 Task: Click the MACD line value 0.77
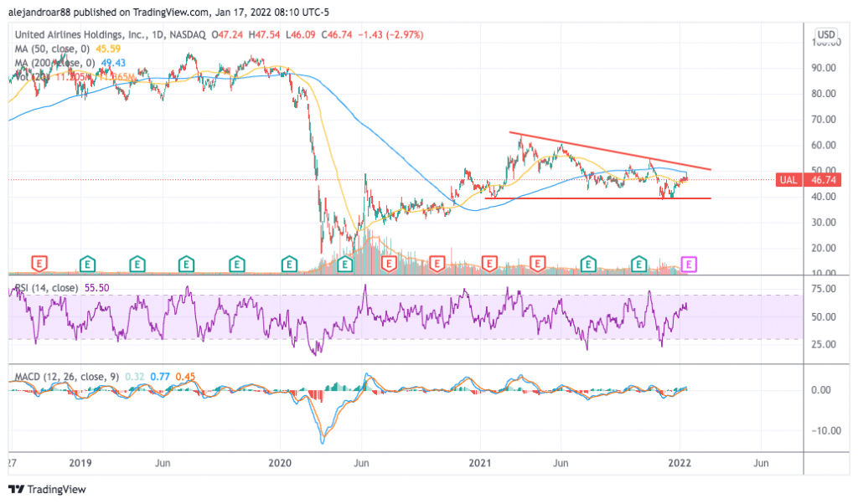coord(160,377)
